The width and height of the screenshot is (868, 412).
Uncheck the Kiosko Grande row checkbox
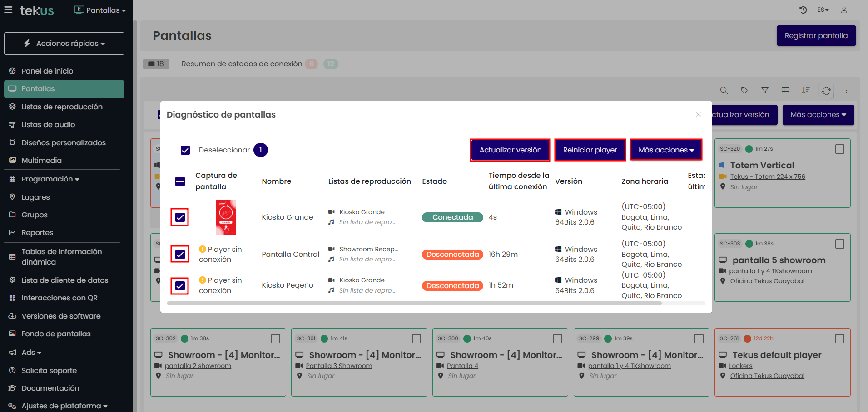[180, 217]
